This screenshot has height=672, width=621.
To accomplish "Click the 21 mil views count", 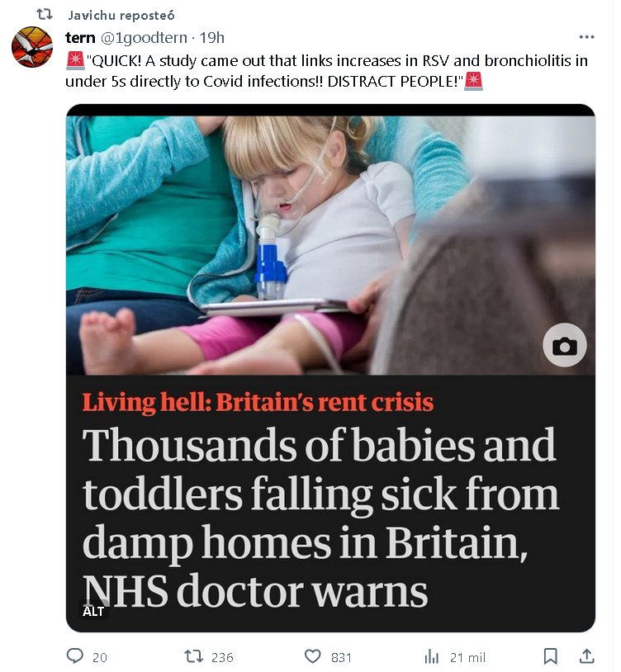I will click(467, 657).
